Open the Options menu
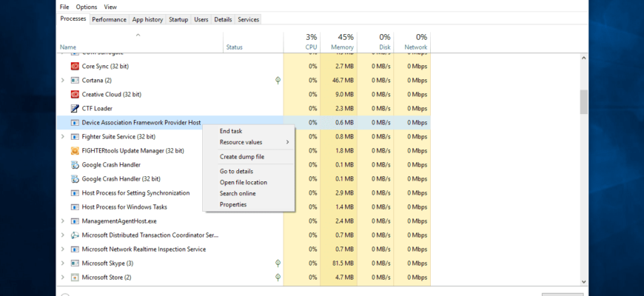 tap(87, 7)
